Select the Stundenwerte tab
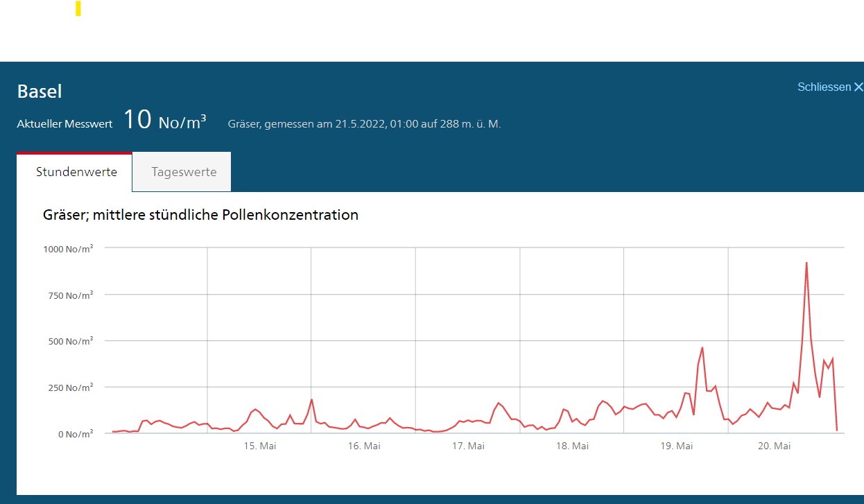Screen dimensions: 864x504 76,172
